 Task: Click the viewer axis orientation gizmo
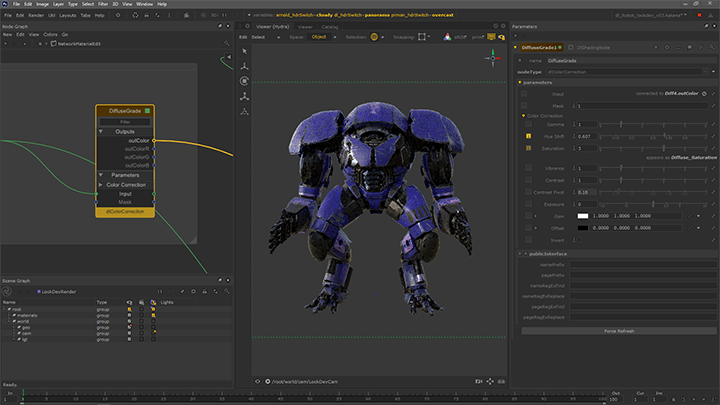click(494, 57)
